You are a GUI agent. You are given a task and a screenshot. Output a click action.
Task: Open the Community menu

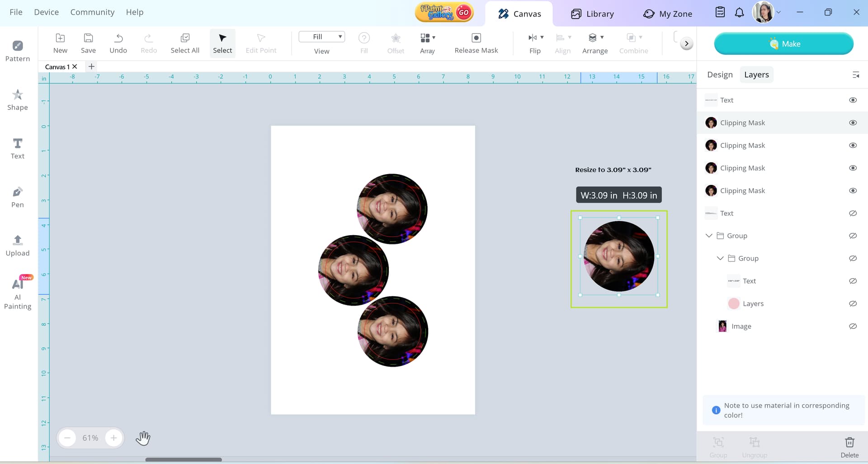click(92, 12)
